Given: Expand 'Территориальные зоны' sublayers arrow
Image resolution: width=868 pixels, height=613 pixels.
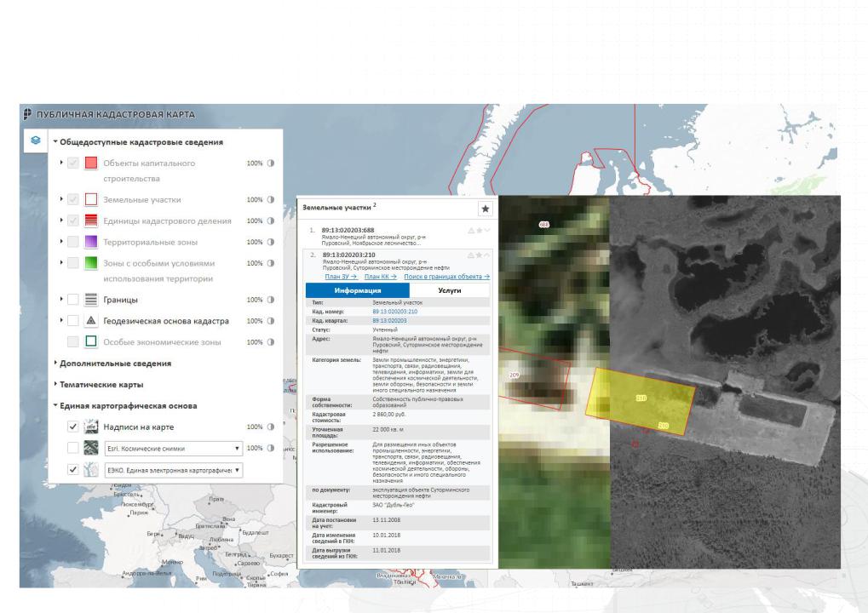Looking at the screenshot, I should [61, 241].
